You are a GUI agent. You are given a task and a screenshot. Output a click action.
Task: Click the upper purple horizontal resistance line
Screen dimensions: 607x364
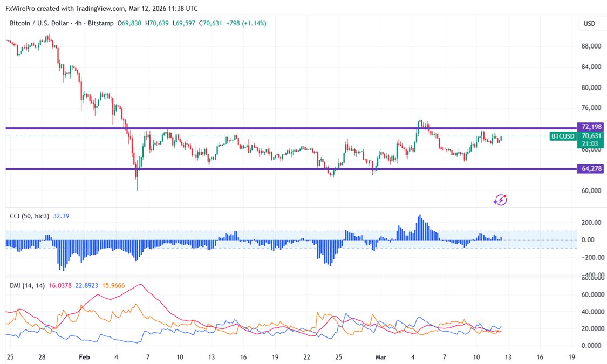[x=290, y=128]
